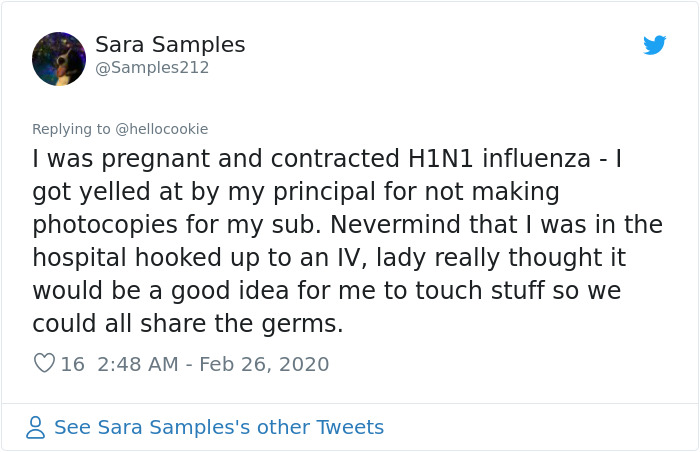Viewport: 700px width, 452px height.
Task: Click the Feb 26, 2020 date
Action: 264,364
